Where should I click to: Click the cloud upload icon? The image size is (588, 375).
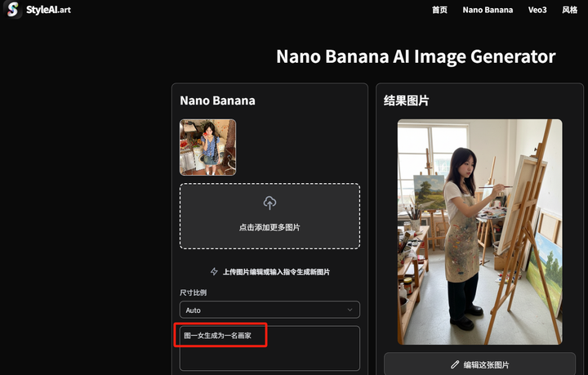tap(269, 203)
